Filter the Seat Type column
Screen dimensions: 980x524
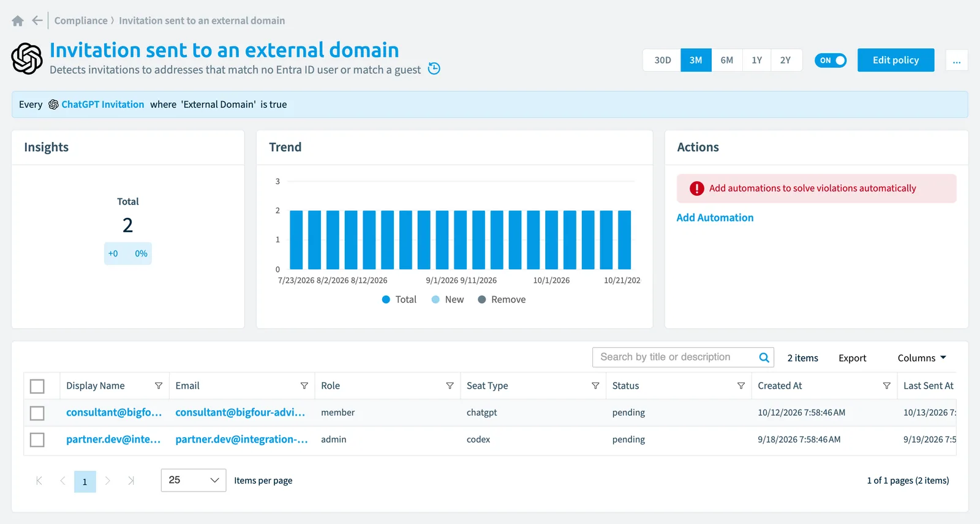coord(595,386)
